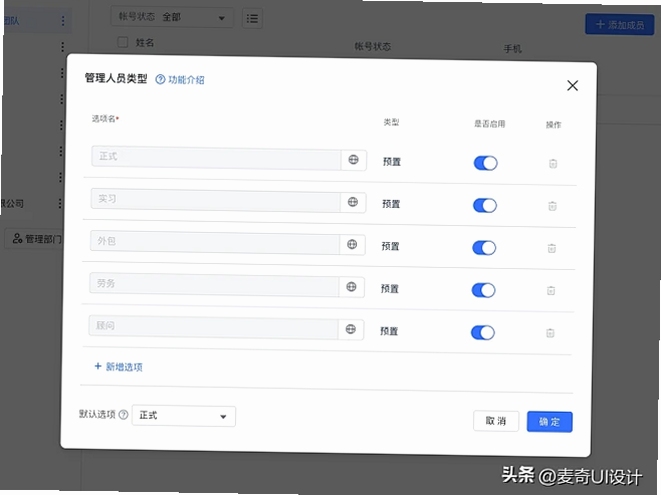Click the 外包 option name field
The height and width of the screenshot is (495, 661).
[x=215, y=242]
